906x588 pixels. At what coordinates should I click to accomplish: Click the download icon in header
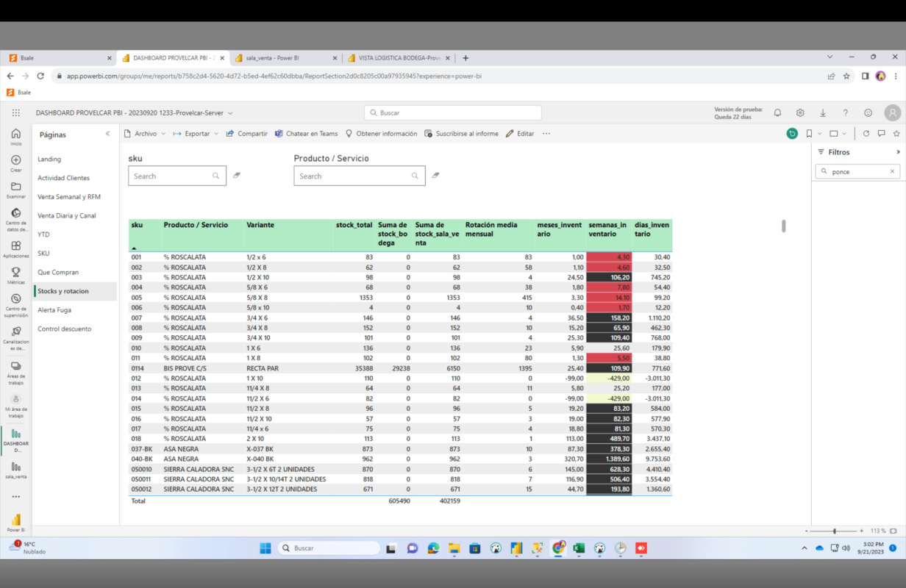(823, 113)
